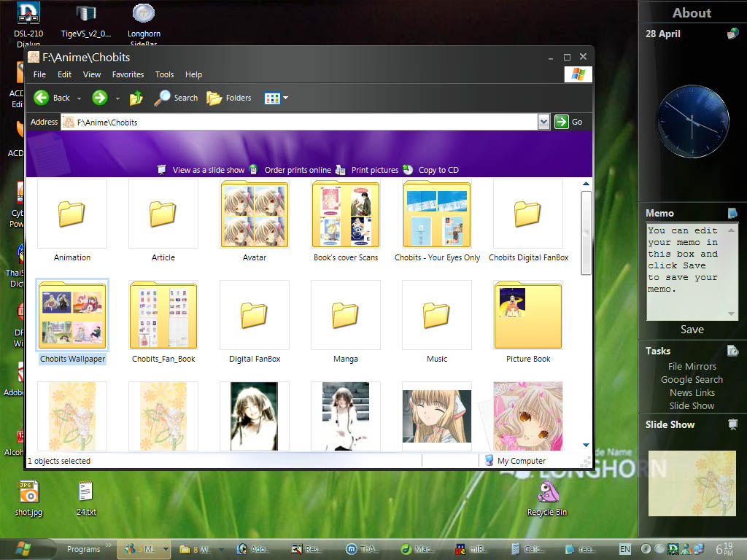The width and height of the screenshot is (747, 560).
Task: Click Copy to CD link
Action: click(x=438, y=170)
